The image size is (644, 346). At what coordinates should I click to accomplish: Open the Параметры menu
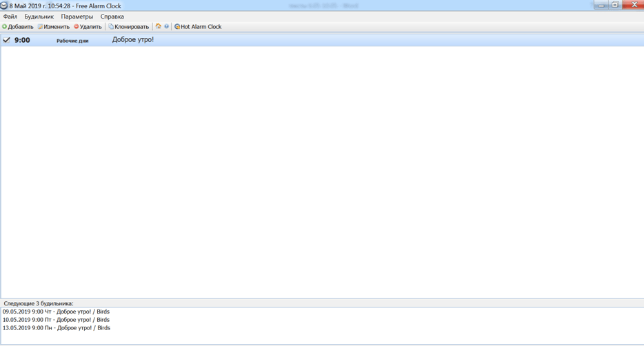[x=77, y=17]
